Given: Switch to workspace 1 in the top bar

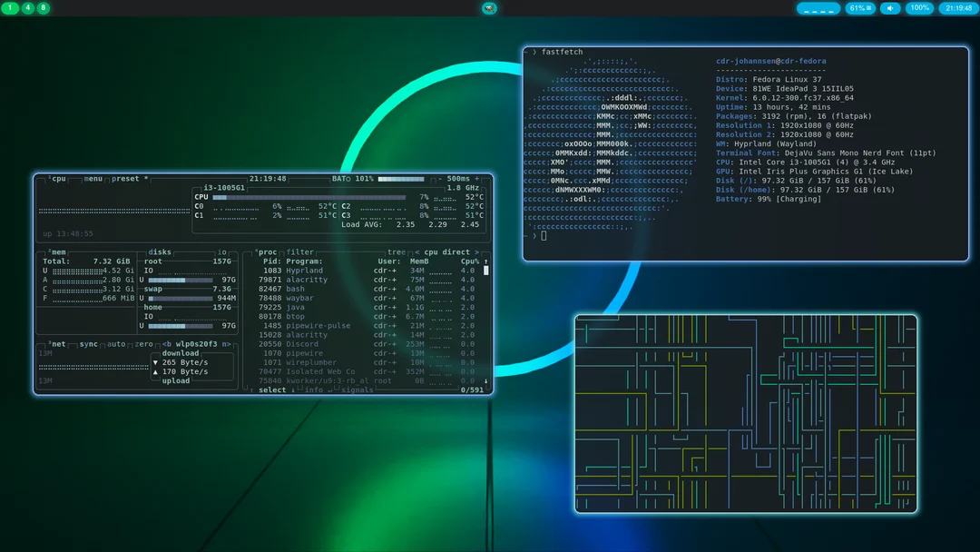Looking at the screenshot, I should 11,8.
